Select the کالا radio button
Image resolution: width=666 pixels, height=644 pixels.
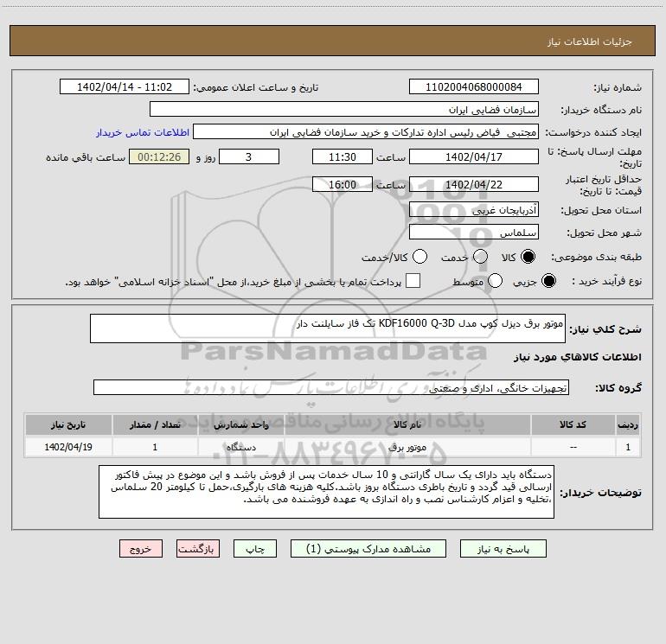(x=528, y=257)
